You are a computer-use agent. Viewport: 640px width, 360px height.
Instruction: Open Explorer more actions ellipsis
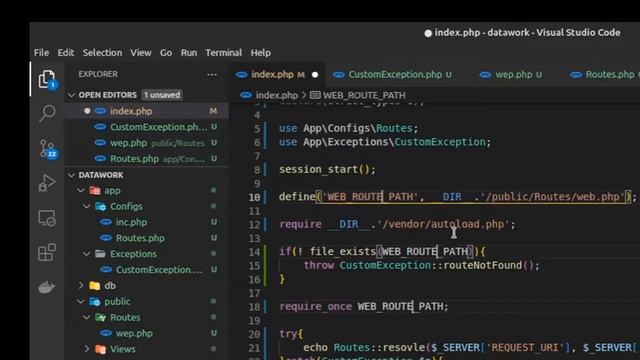coord(212,74)
